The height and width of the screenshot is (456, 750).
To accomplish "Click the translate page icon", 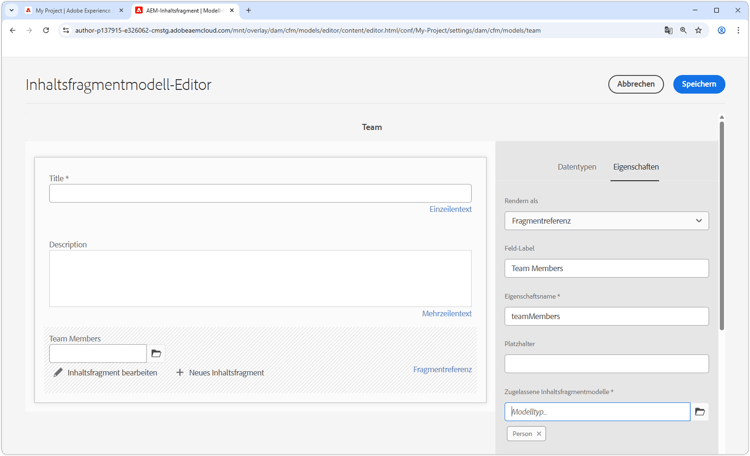I will point(668,30).
